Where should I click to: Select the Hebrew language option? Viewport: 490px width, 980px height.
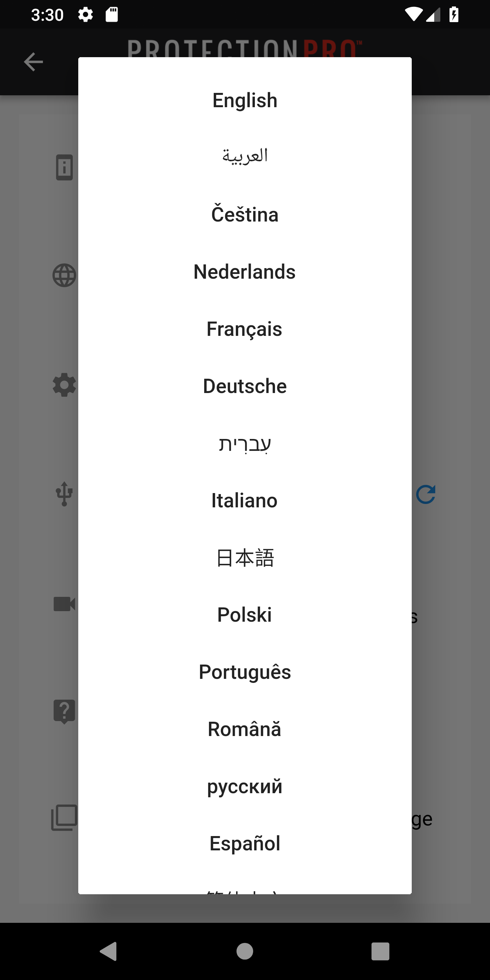pos(245,443)
